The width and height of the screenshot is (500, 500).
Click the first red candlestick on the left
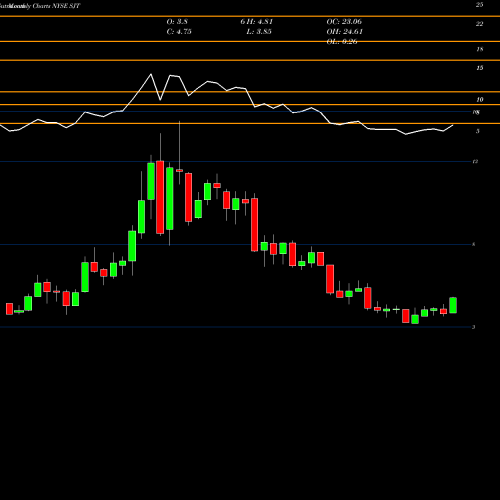pos(9,309)
